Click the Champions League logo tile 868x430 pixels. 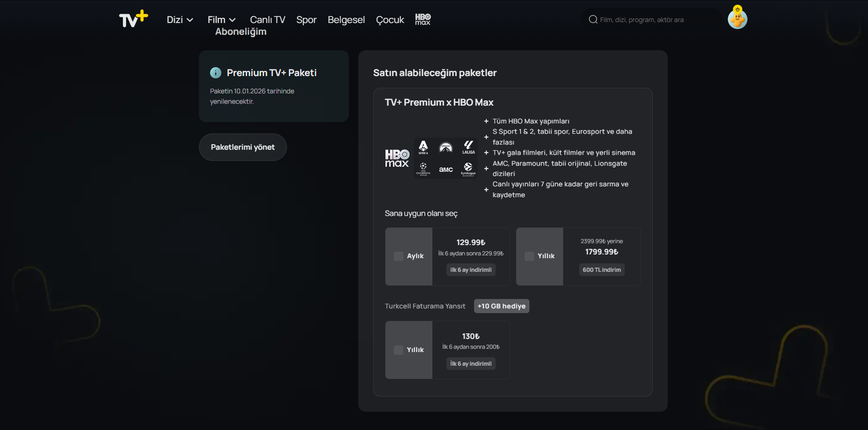pos(423,169)
